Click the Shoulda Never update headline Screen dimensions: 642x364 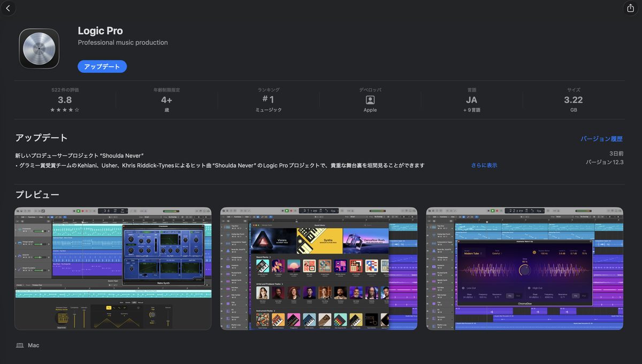80,156
